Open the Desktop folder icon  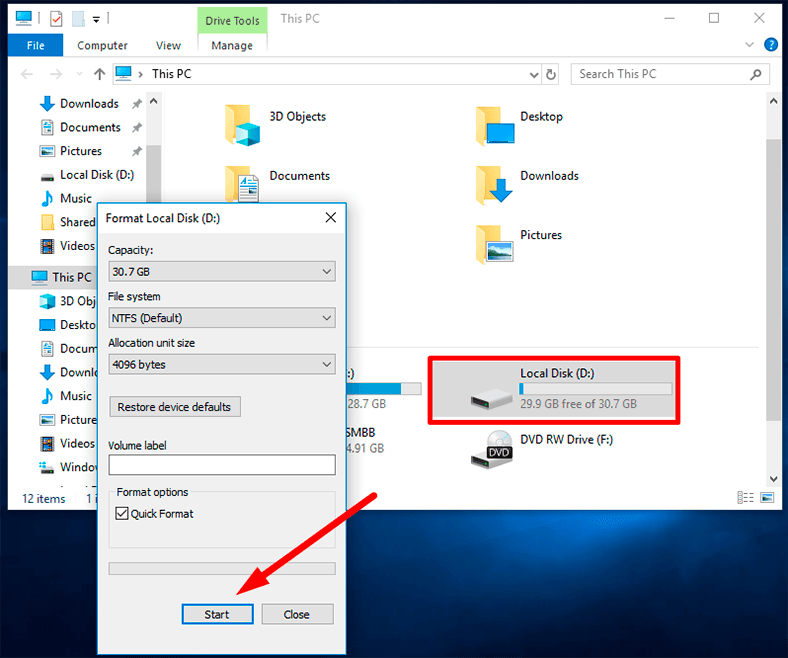coord(495,125)
